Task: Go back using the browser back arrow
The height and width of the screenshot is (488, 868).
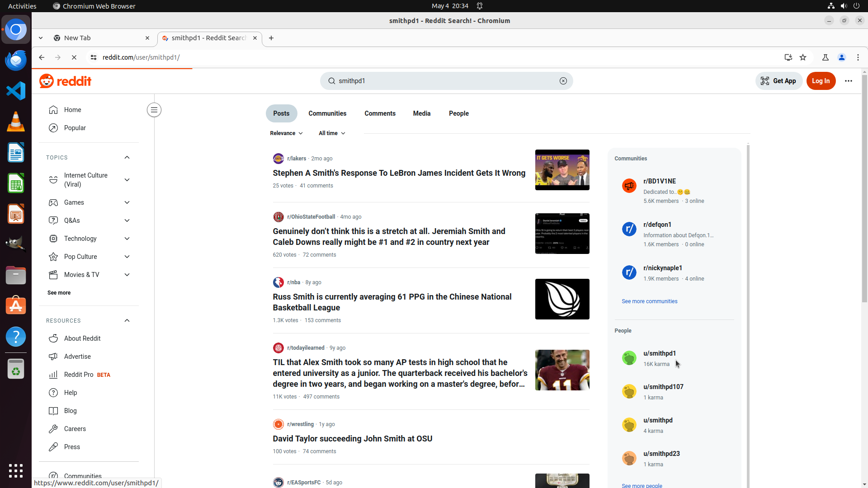Action: point(42,57)
